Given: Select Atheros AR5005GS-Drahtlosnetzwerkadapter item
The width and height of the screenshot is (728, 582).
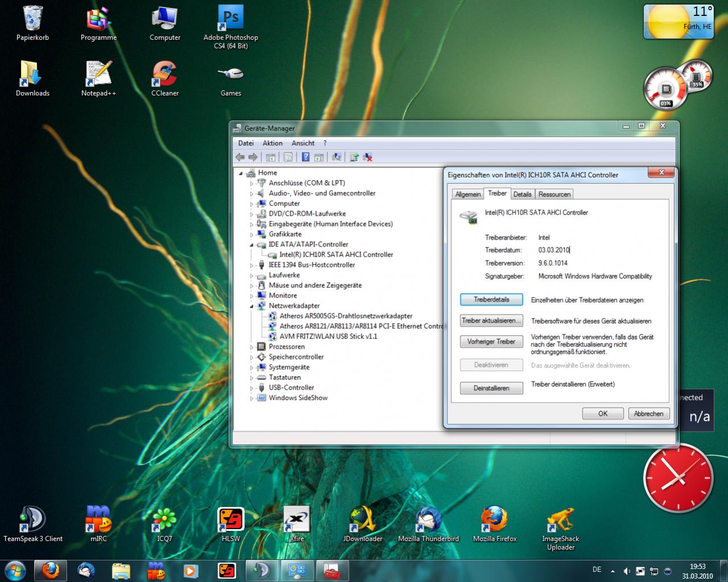Looking at the screenshot, I should coord(346,316).
